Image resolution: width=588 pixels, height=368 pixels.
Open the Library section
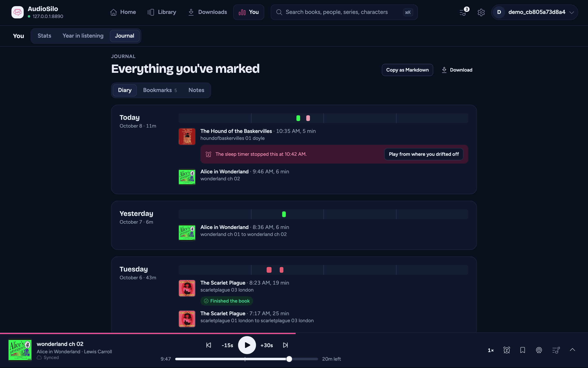point(162,12)
